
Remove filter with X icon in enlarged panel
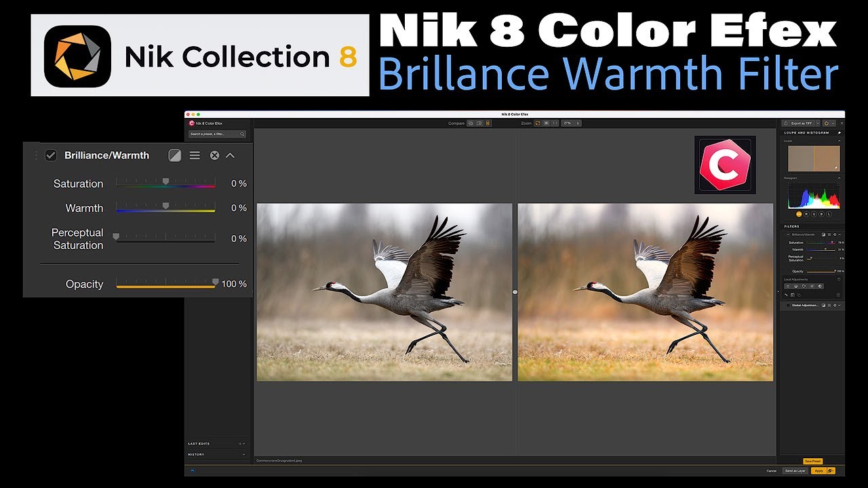coord(214,155)
